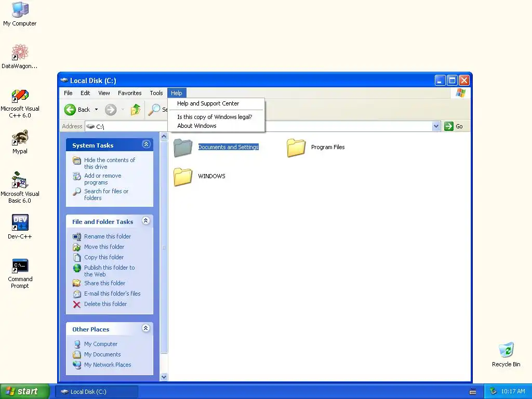Click the task pane scroll down arrow

coord(164,377)
